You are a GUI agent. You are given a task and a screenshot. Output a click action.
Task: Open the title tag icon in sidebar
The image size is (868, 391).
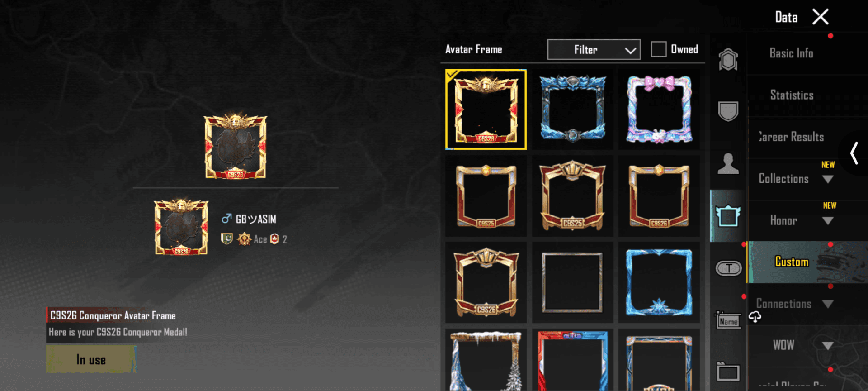pyautogui.click(x=728, y=268)
